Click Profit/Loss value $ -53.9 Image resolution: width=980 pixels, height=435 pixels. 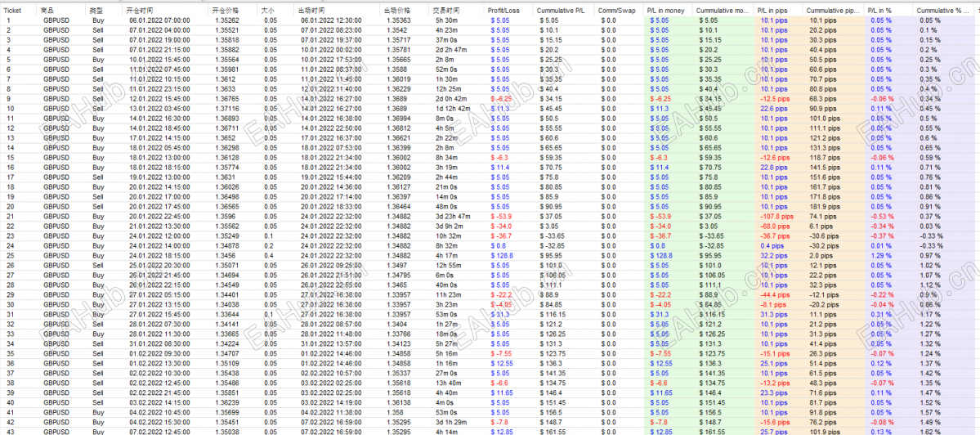(x=502, y=216)
